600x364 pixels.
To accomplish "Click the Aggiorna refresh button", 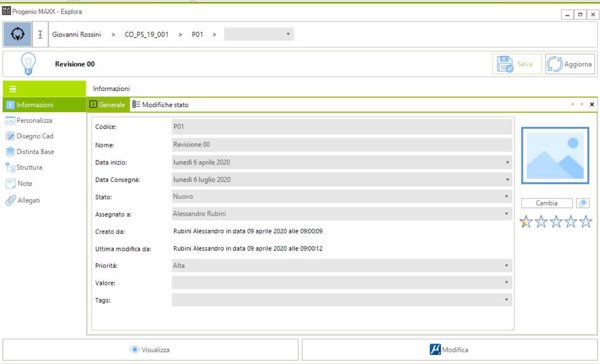I will [570, 64].
